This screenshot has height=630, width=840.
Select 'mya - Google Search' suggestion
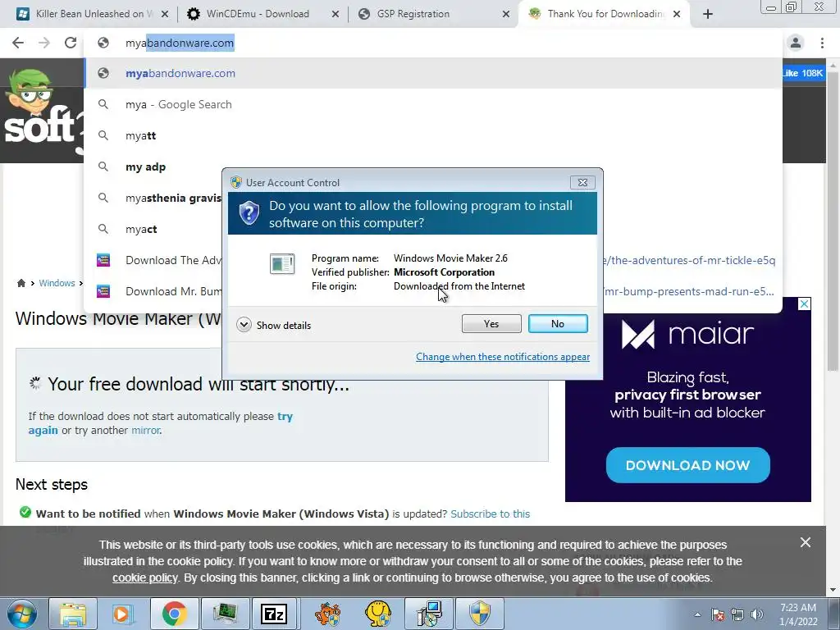433,104
